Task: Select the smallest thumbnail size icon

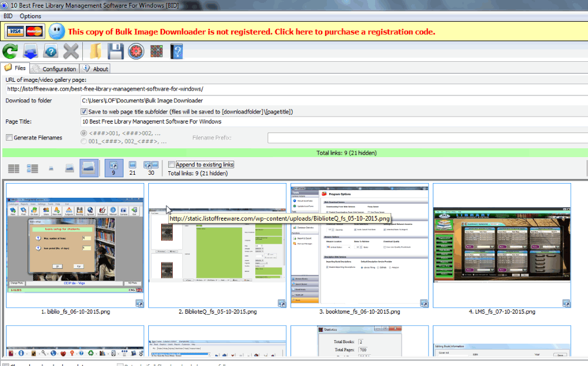Action: [x=51, y=168]
